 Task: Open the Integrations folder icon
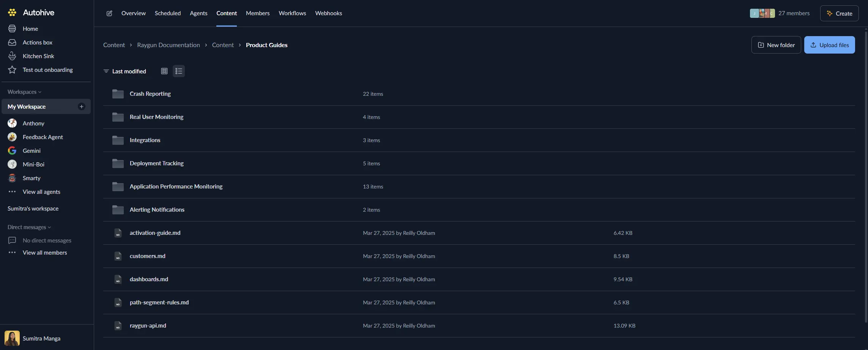[118, 140]
